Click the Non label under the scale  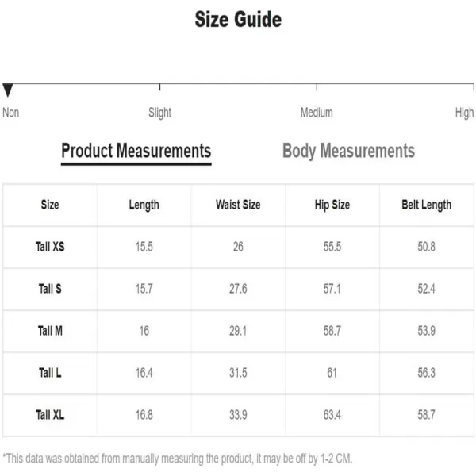pos(11,113)
